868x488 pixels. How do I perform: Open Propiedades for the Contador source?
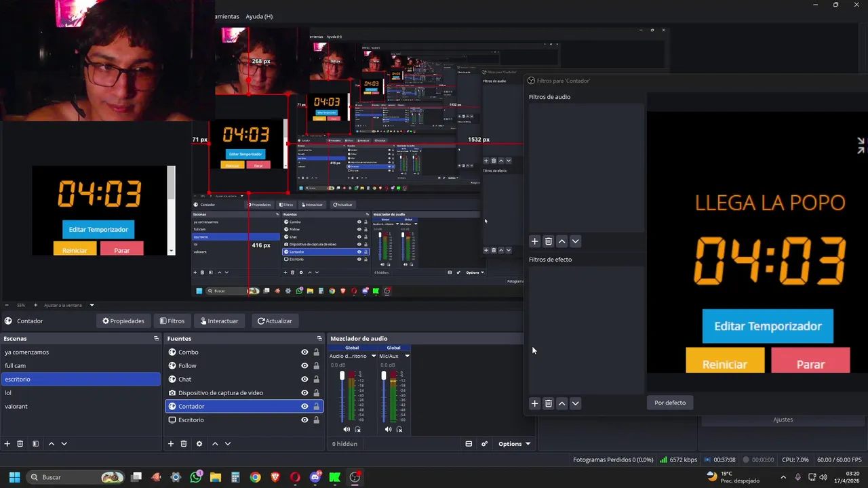pos(123,321)
